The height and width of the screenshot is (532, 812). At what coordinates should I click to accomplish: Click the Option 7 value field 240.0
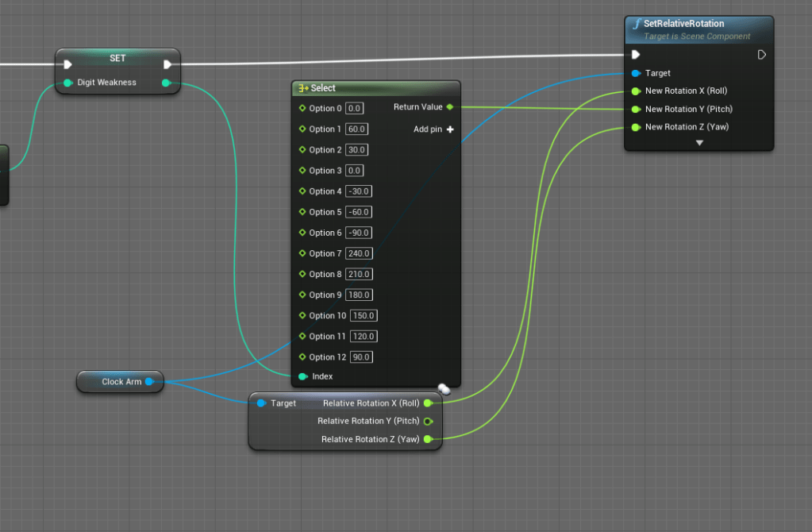click(x=359, y=253)
